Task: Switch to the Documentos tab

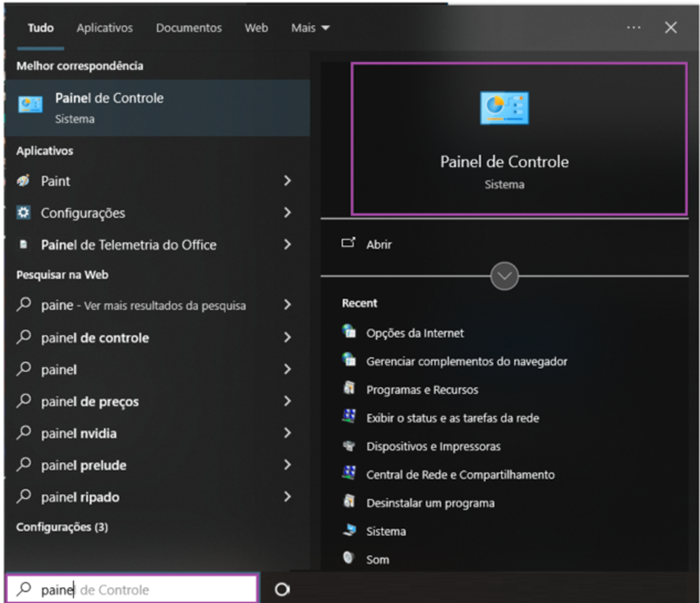Action: 189,28
